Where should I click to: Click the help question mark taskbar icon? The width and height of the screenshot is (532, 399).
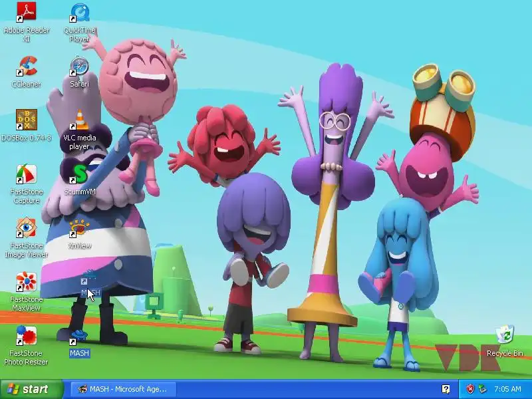coord(446,389)
